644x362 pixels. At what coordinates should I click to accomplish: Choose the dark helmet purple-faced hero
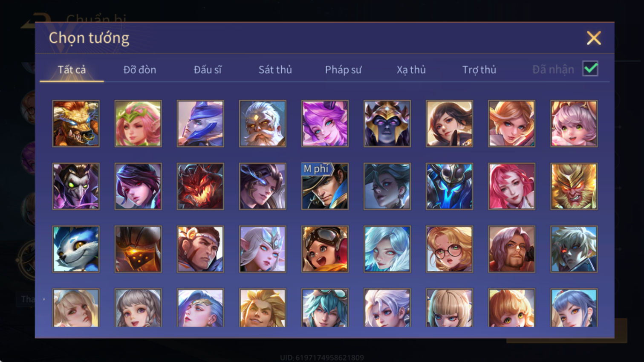point(387,124)
